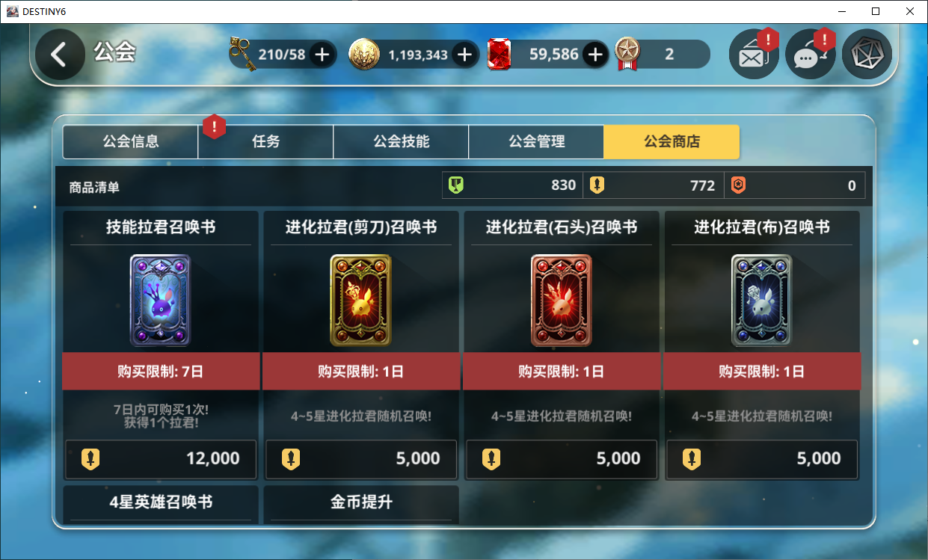Image resolution: width=928 pixels, height=560 pixels.
Task: Switch to 任务 tab
Action: coord(265,142)
